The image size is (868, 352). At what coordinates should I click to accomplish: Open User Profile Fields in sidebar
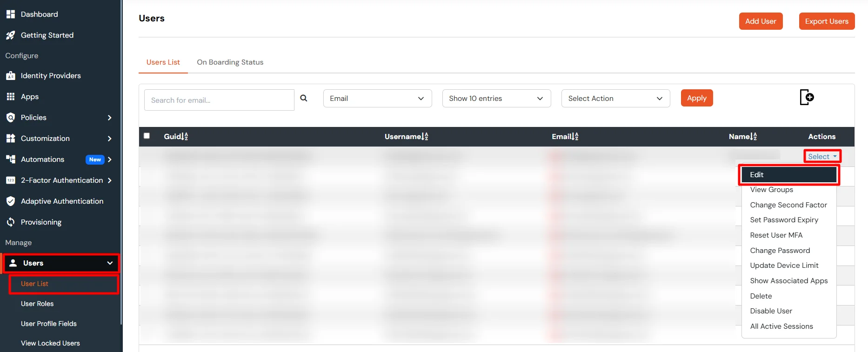[x=49, y=324]
